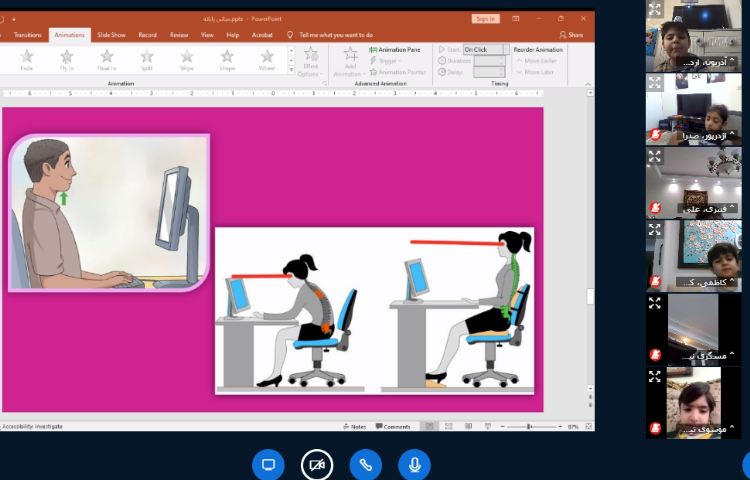Adjust the zoom slider in status bar

530,426
